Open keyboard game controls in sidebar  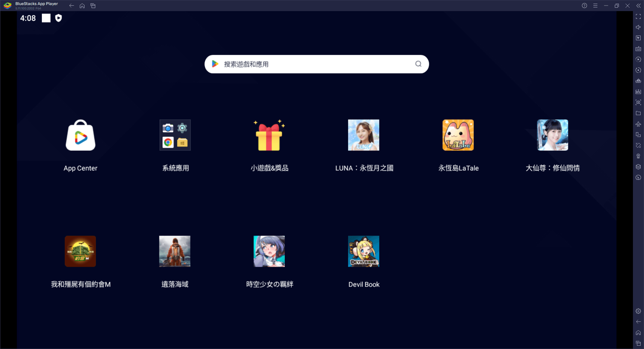click(638, 49)
